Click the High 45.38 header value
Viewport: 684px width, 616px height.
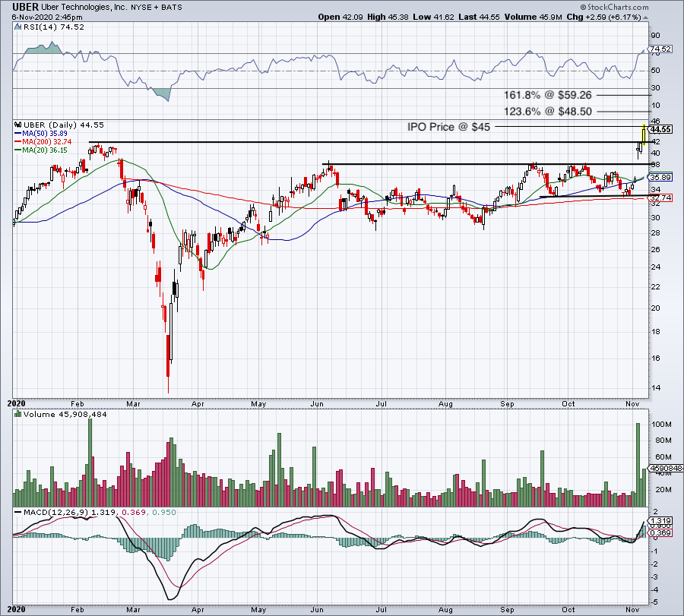pyautogui.click(x=388, y=17)
